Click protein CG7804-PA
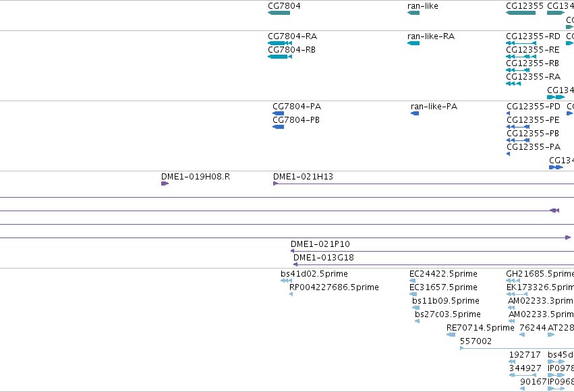The width and height of the screenshot is (574, 392). 278,113
